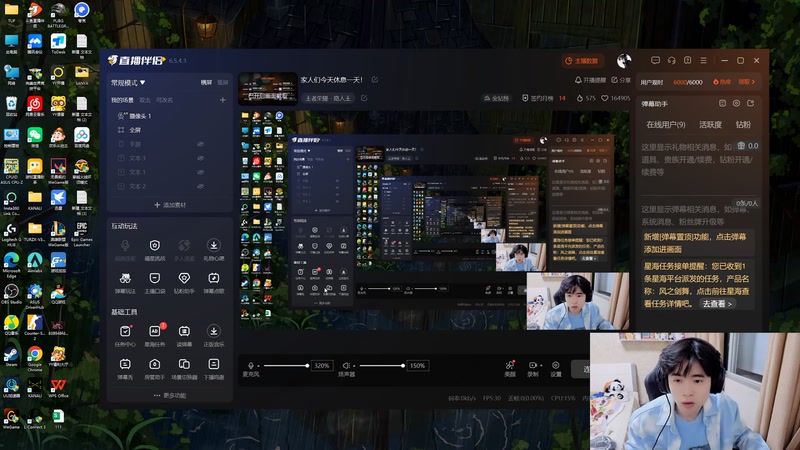
Task: Click 领取 arrow in 用户观时 bar
Action: coord(747,82)
